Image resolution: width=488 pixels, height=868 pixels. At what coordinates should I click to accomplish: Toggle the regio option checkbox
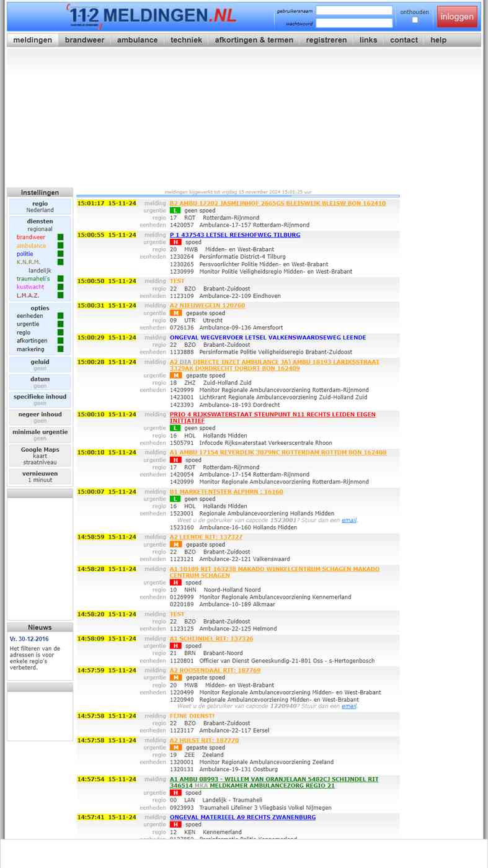[x=61, y=333]
